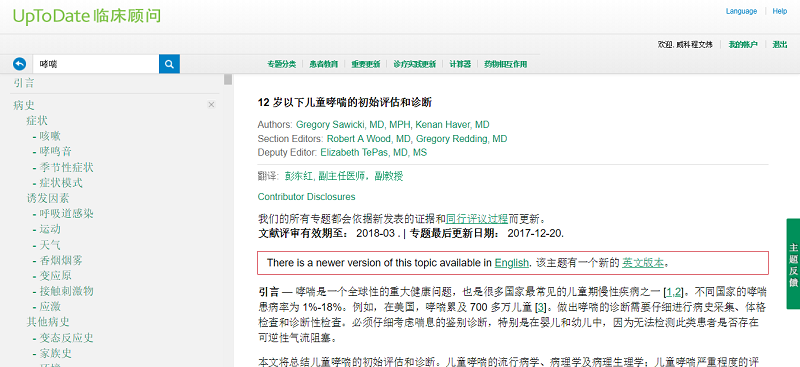The width and height of the screenshot is (800, 367).
Task: Jump to 诱发因素 in outline
Action: [x=48, y=198]
